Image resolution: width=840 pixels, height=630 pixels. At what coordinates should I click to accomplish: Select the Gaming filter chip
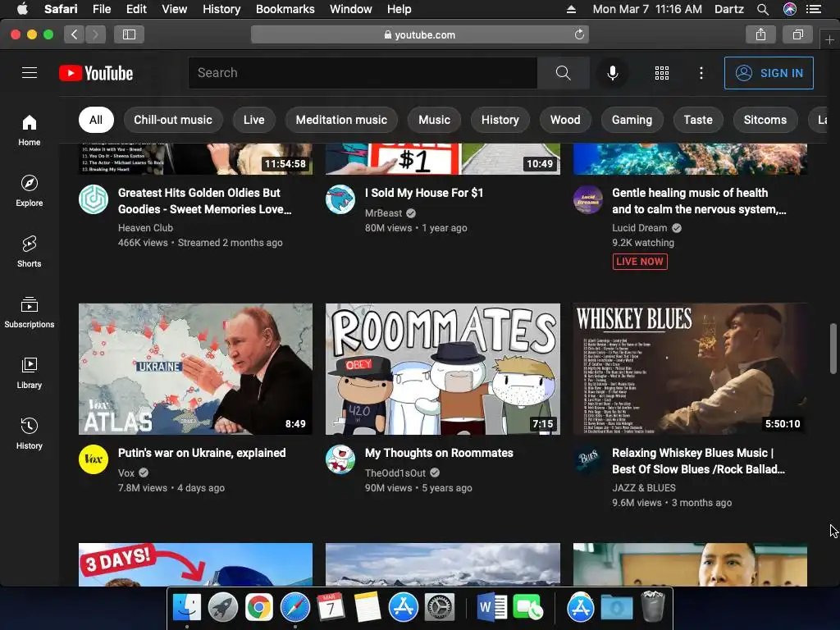coord(632,120)
